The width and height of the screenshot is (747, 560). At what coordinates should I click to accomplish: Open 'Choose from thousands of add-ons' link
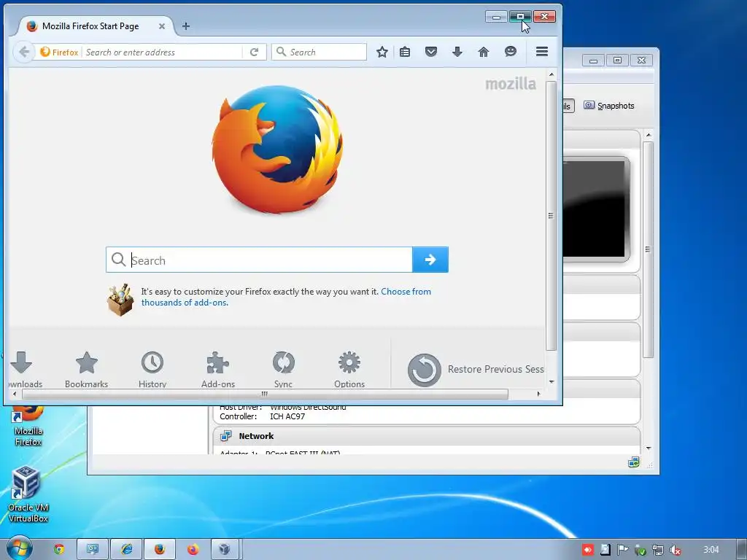point(286,297)
